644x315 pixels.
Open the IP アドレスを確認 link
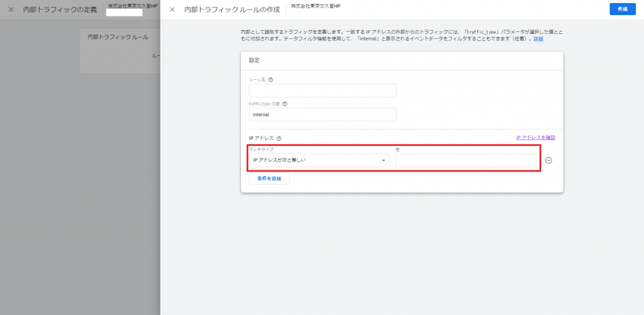(x=535, y=138)
